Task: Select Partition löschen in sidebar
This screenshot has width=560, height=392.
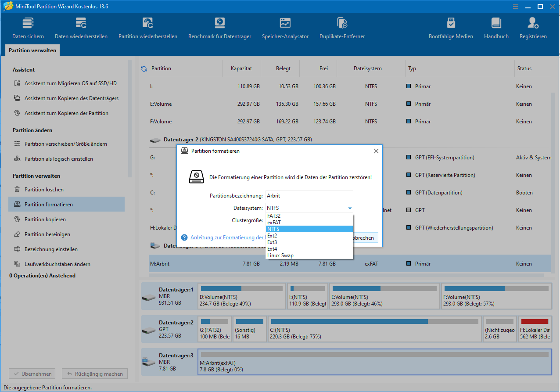Action: click(44, 190)
